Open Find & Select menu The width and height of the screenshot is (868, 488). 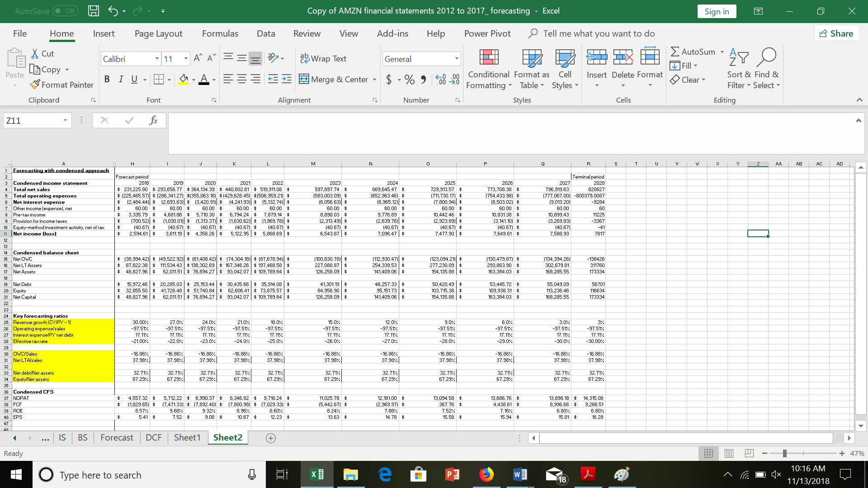[x=767, y=69]
